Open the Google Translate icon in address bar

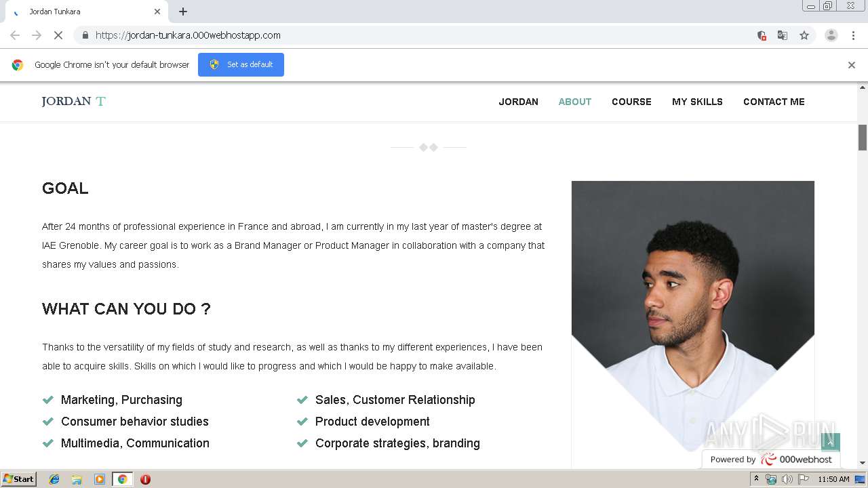click(783, 35)
